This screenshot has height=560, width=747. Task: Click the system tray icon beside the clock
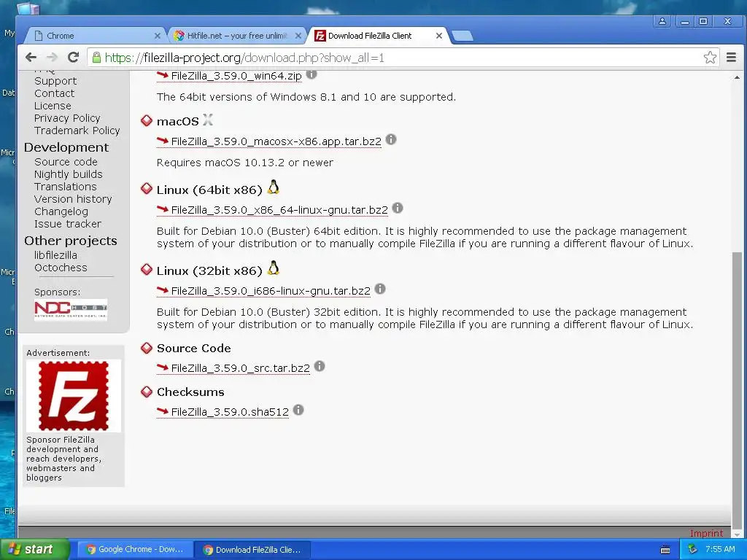tap(692, 550)
